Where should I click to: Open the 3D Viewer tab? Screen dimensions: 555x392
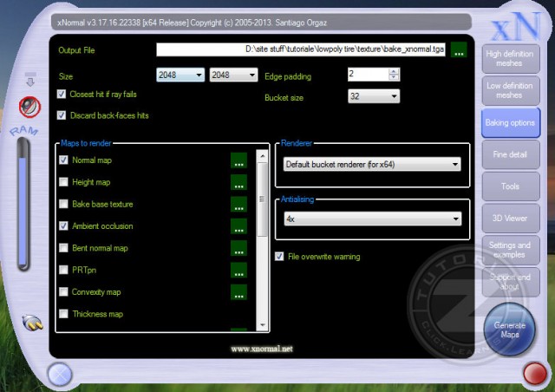509,218
